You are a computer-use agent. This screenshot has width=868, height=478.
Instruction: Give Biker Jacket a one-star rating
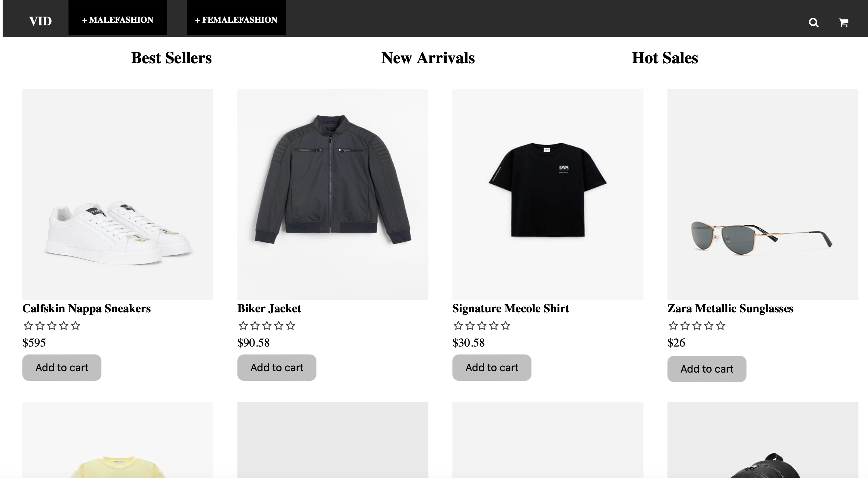coord(243,325)
